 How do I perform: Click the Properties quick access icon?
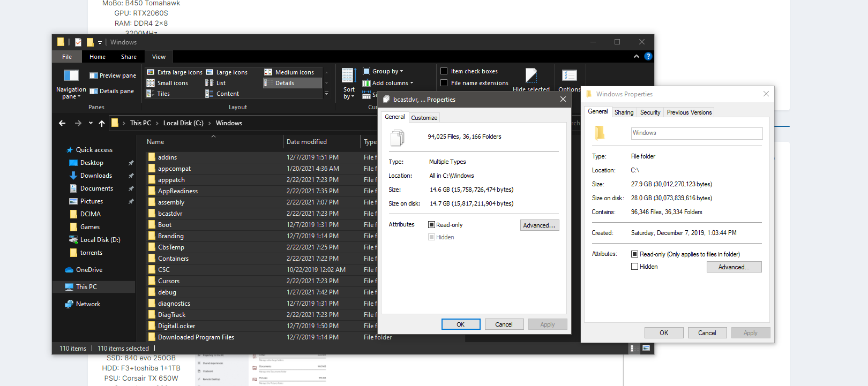point(78,42)
